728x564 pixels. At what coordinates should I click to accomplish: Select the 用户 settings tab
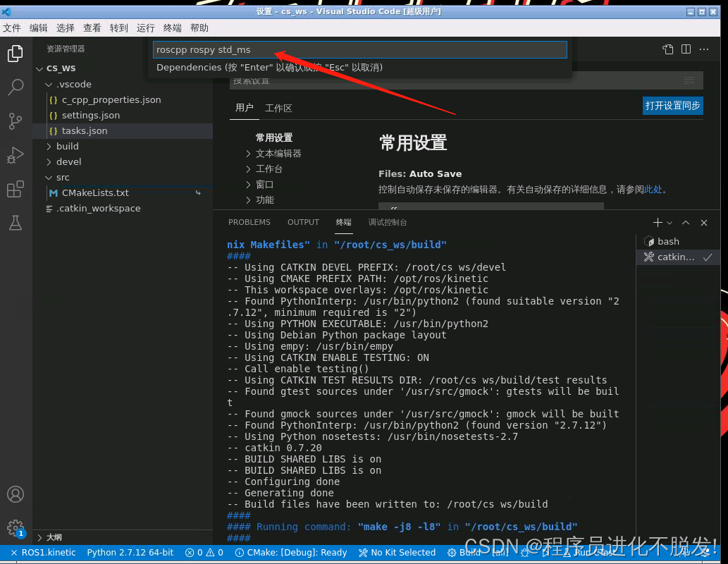(245, 109)
